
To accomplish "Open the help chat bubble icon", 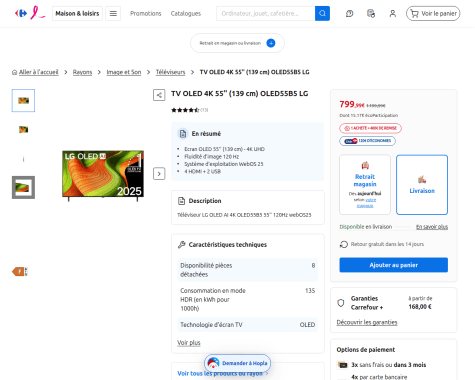I will (x=349, y=14).
